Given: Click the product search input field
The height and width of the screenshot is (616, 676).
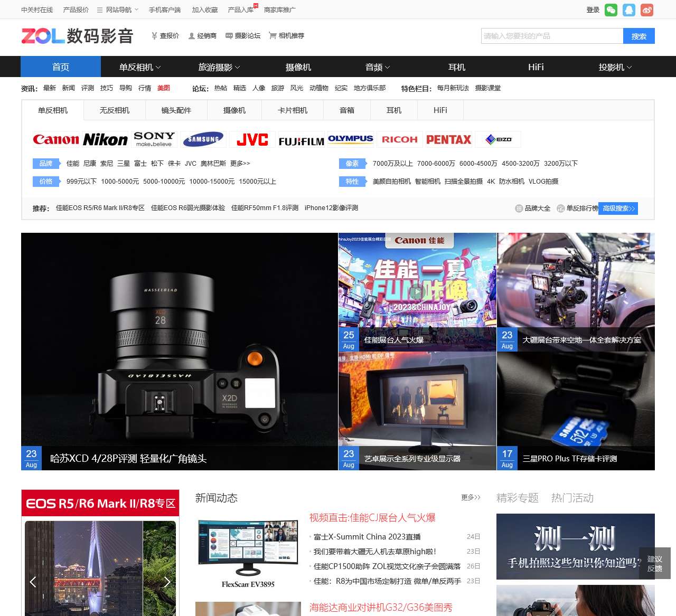Looking at the screenshot, I should (x=552, y=36).
